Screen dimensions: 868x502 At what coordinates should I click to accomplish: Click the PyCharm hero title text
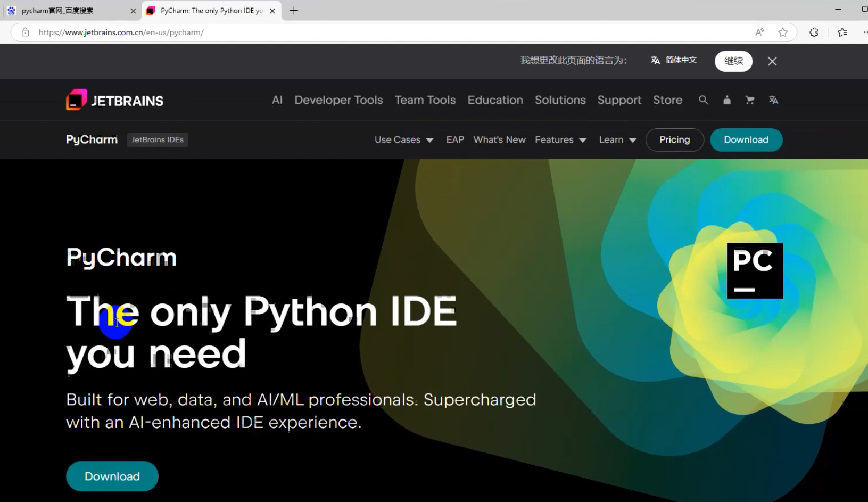coord(121,258)
